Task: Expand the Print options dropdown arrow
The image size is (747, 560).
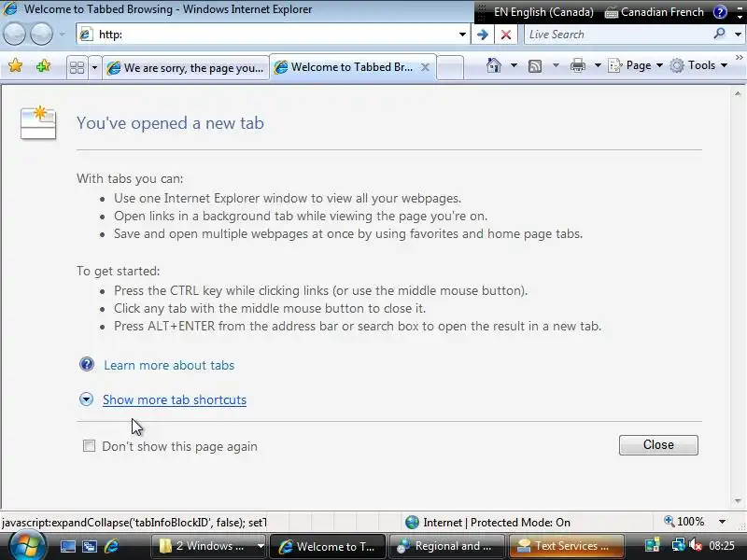Action: click(598, 65)
